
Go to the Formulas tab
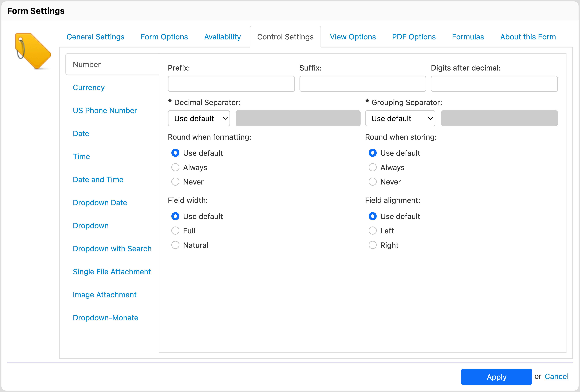click(x=468, y=37)
